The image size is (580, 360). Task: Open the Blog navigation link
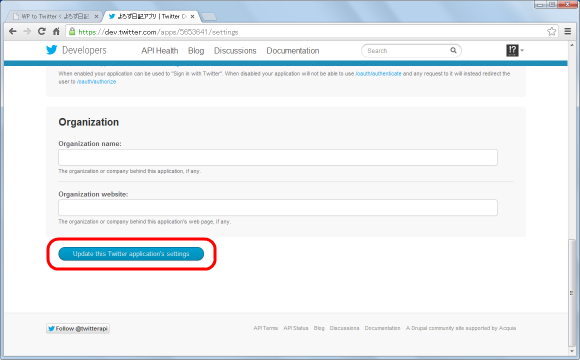point(196,51)
